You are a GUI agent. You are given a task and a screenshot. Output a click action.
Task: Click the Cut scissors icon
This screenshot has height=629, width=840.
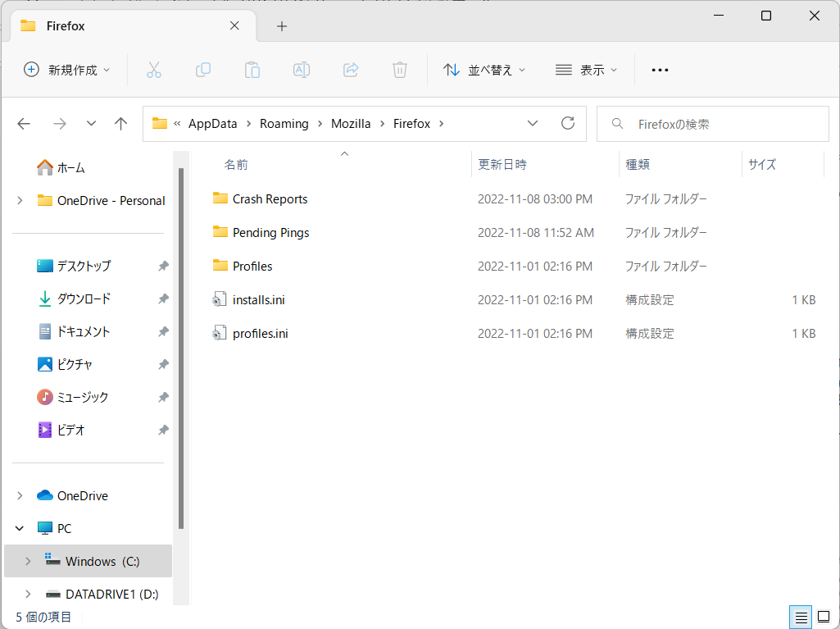click(x=154, y=70)
